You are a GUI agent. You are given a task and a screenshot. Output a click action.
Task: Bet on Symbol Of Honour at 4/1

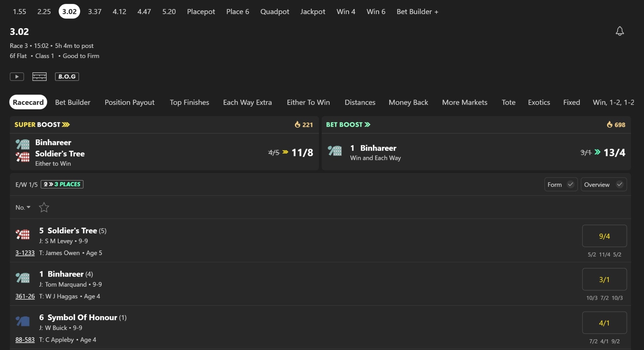click(604, 323)
